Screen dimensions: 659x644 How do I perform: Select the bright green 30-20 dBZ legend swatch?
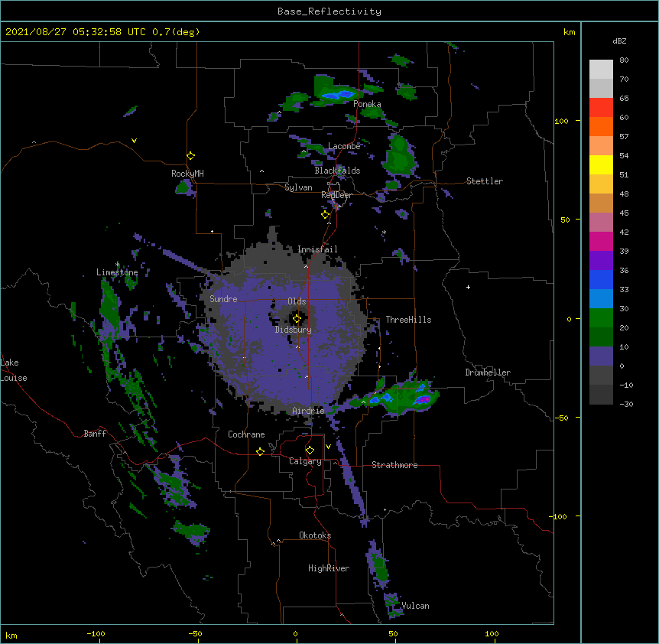[601, 318]
